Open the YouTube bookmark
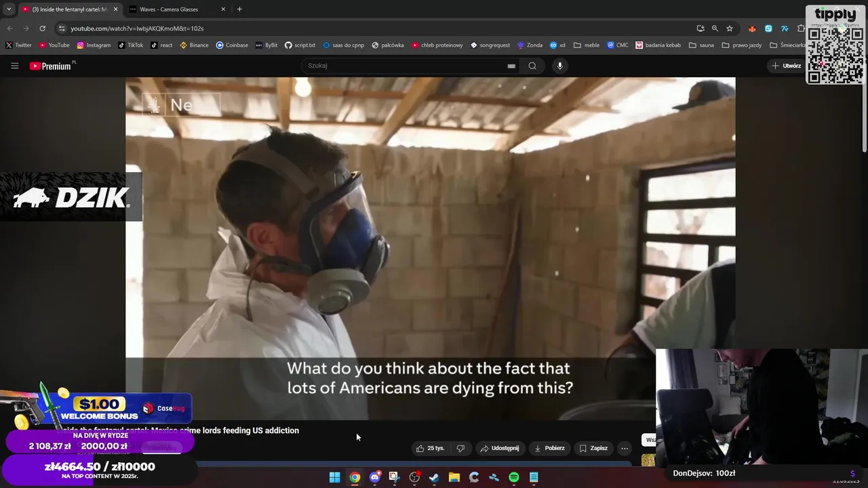 (54, 45)
